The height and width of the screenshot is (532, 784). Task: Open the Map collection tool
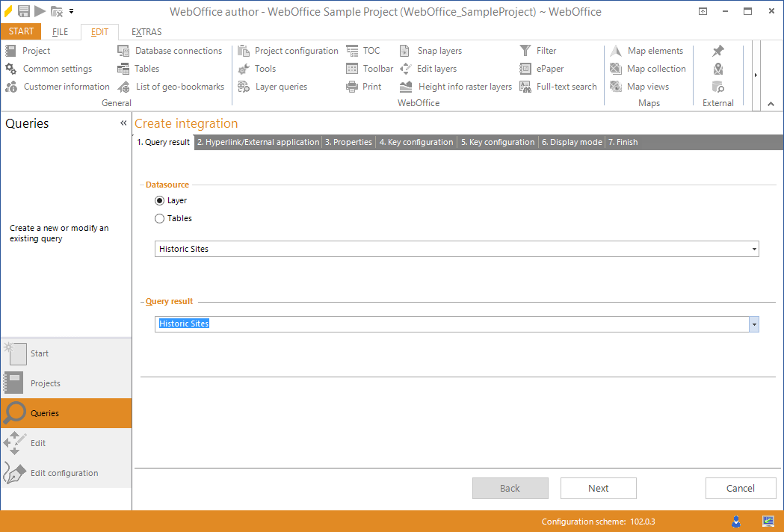coord(654,68)
